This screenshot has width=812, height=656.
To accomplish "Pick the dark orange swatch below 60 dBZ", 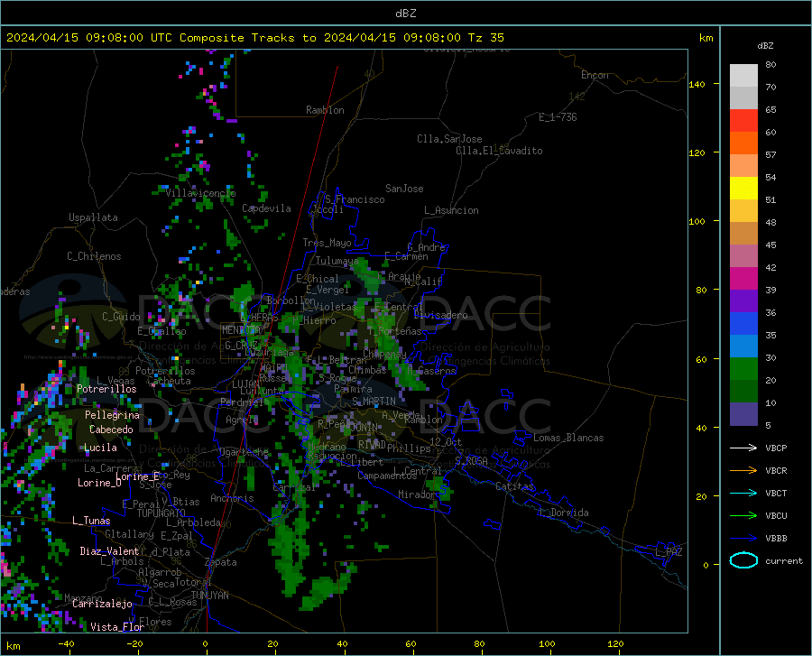I will pos(743,143).
